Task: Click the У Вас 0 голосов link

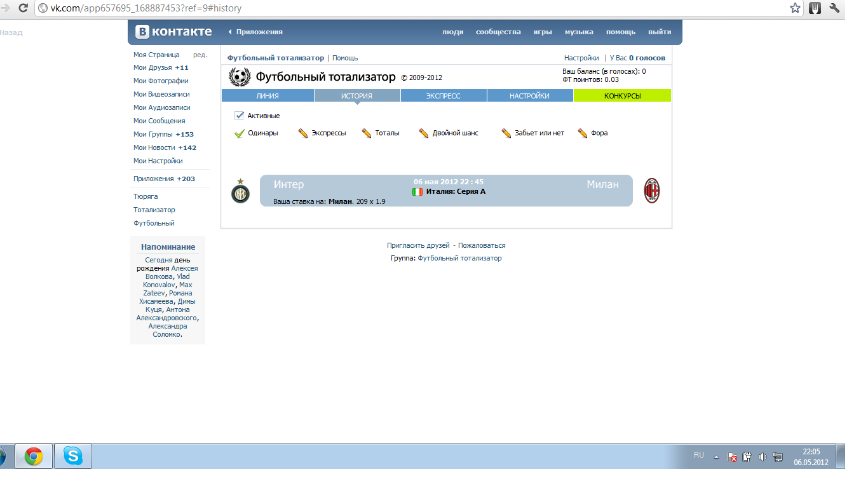Action: click(637, 58)
